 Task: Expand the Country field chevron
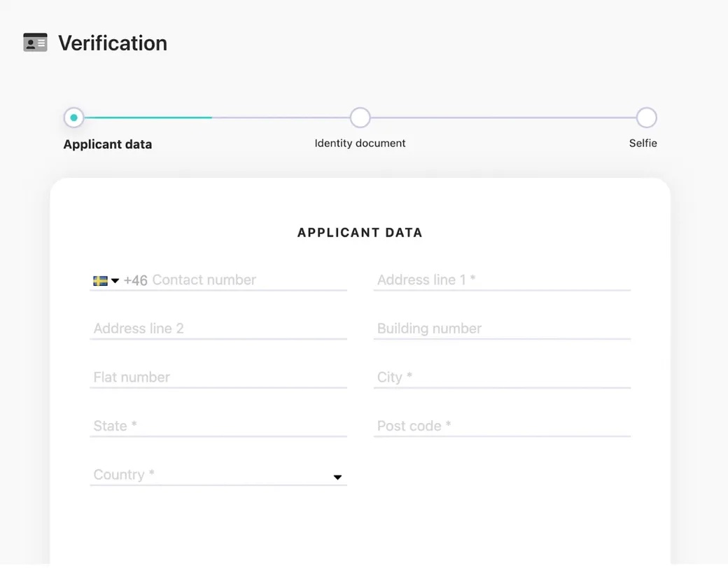pyautogui.click(x=337, y=477)
